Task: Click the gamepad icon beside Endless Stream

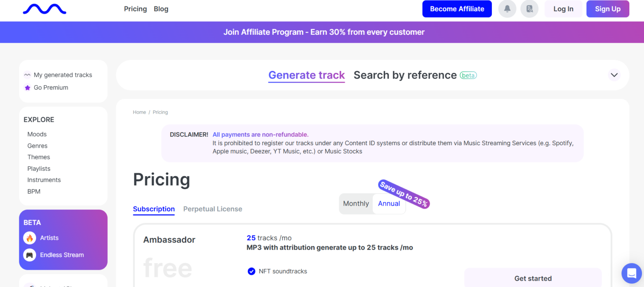Action: click(x=29, y=255)
